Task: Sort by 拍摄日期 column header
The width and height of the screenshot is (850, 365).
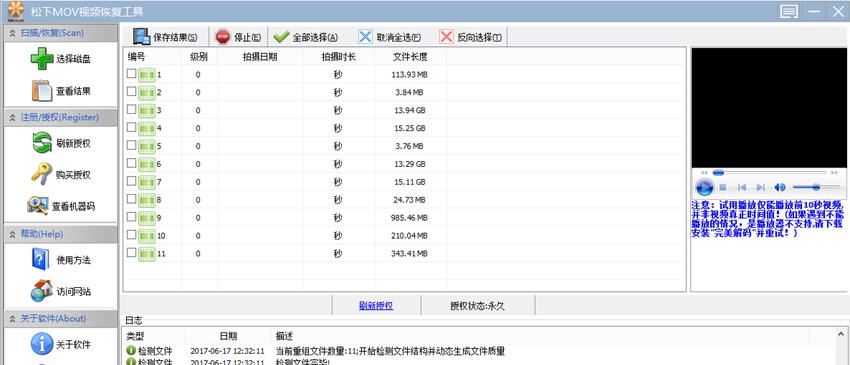Action: [x=260, y=56]
